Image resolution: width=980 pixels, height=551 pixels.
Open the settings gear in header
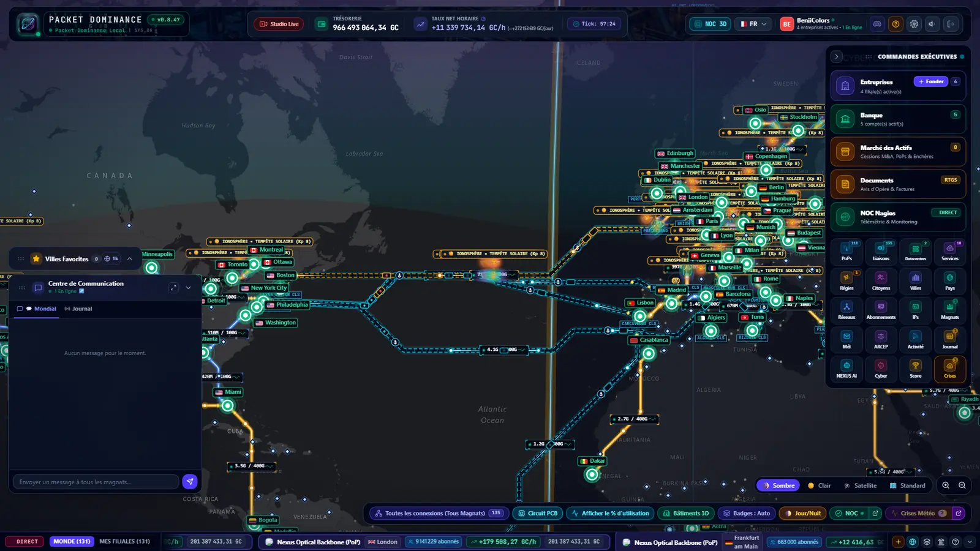pyautogui.click(x=914, y=24)
